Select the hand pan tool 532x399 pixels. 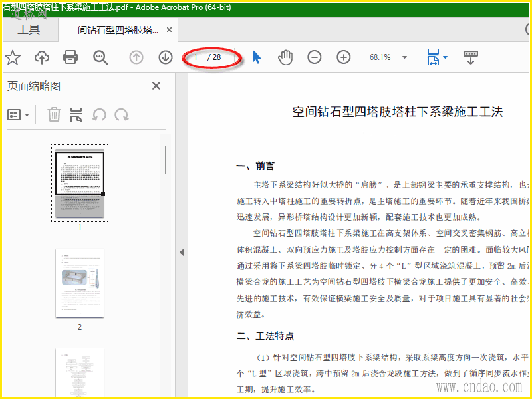click(285, 57)
